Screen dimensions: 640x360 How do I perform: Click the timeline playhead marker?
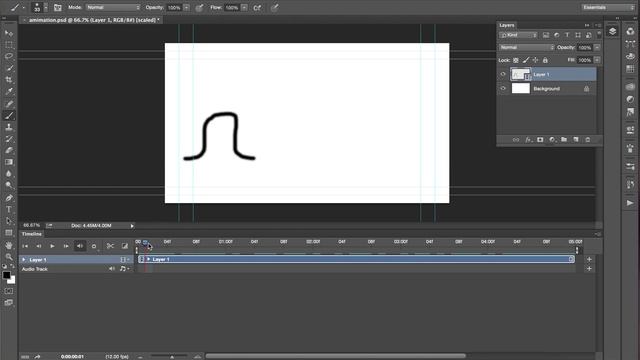(x=145, y=242)
